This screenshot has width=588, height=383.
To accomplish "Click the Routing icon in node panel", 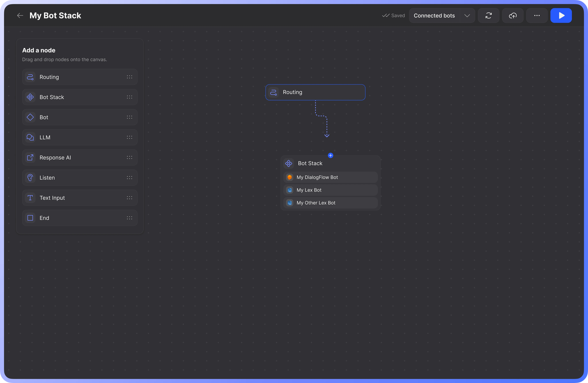I will [x=30, y=77].
